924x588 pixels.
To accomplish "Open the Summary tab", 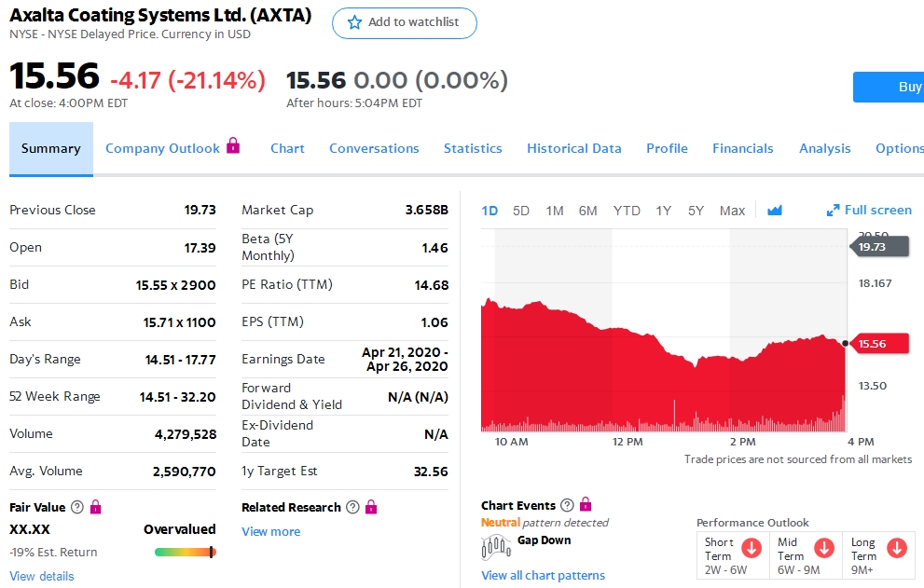I will tap(50, 148).
